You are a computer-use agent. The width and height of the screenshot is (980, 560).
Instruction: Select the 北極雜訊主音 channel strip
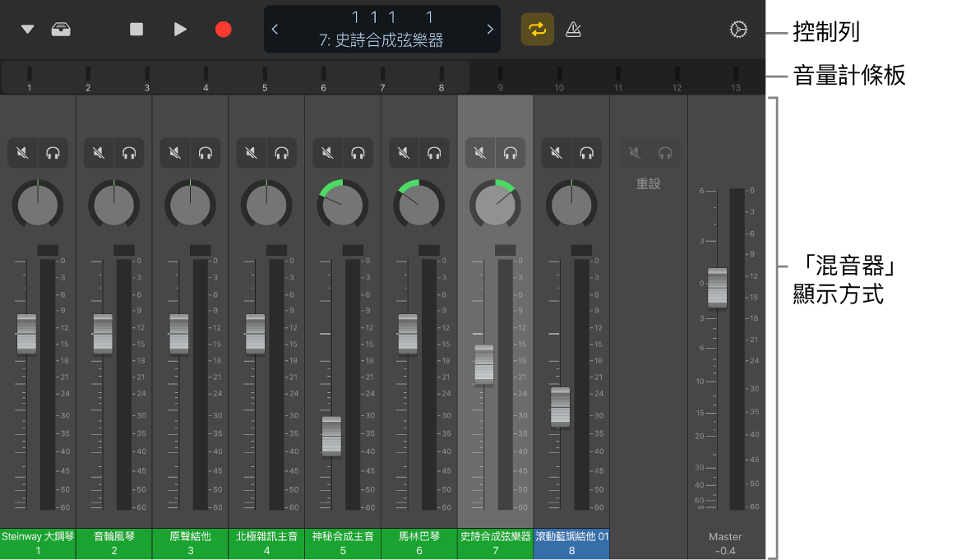click(266, 544)
